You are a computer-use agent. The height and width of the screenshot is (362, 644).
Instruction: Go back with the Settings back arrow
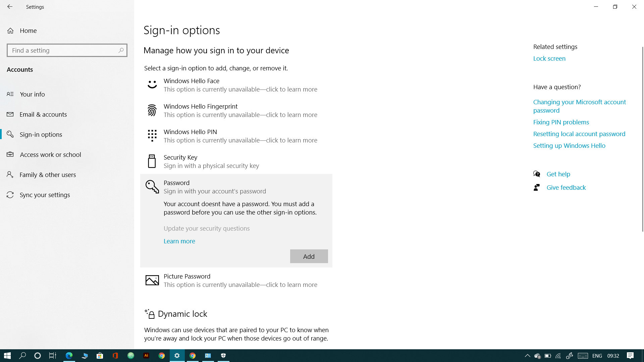10,7
